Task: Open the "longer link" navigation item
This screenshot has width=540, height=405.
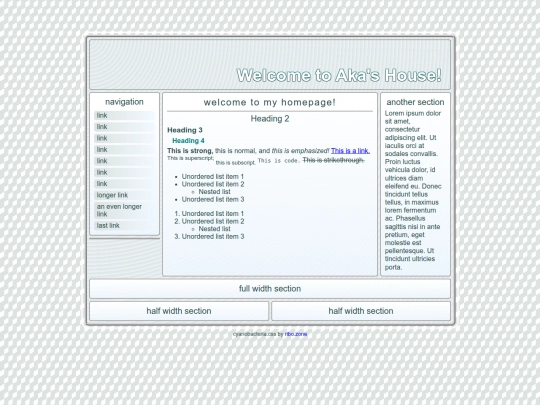Action: tap(124, 195)
